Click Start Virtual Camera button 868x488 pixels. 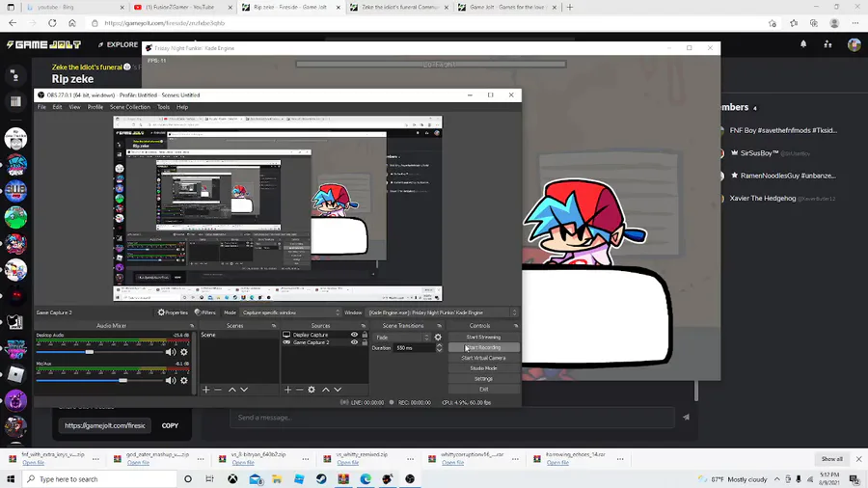point(483,358)
